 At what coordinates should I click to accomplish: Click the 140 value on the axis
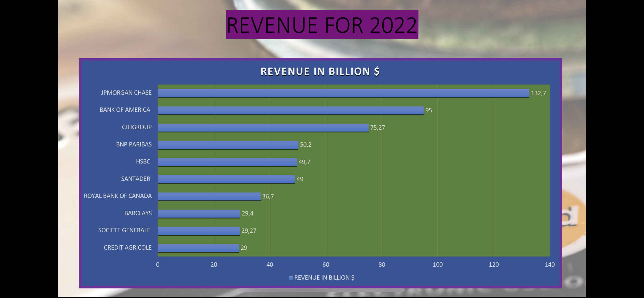pos(550,265)
